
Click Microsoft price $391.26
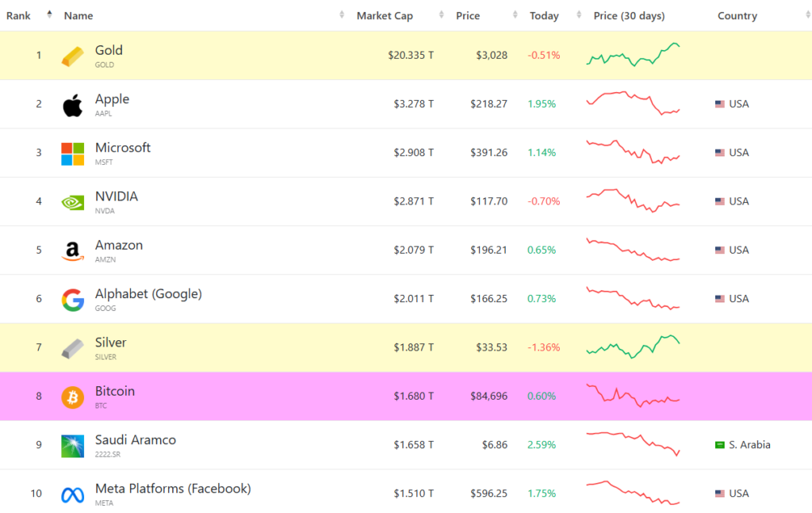point(488,153)
